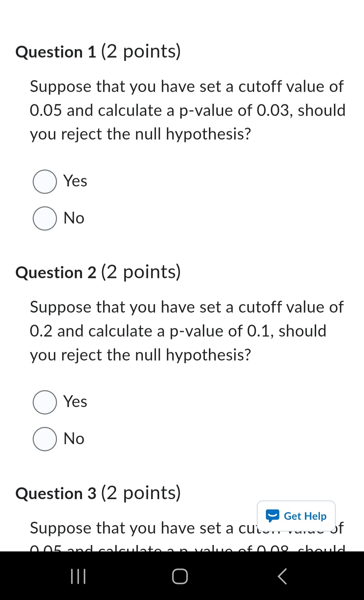Tap the Android home navigation icon

point(180,576)
